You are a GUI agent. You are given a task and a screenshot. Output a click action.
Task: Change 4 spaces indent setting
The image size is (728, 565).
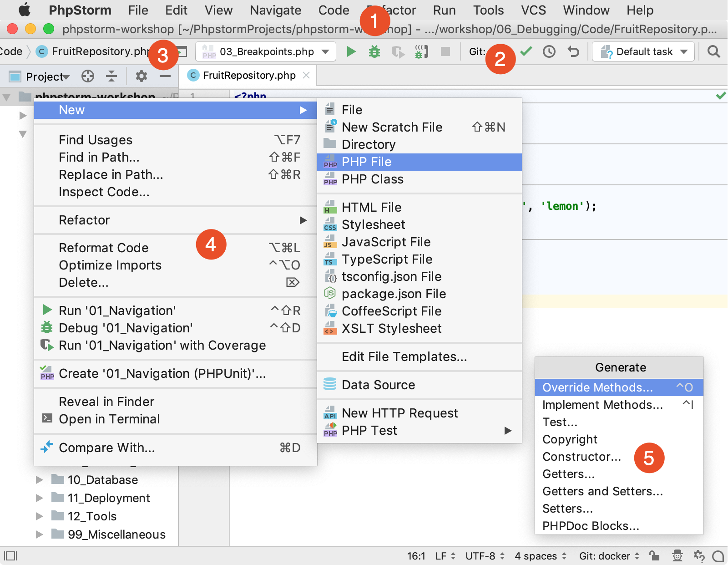click(x=541, y=556)
